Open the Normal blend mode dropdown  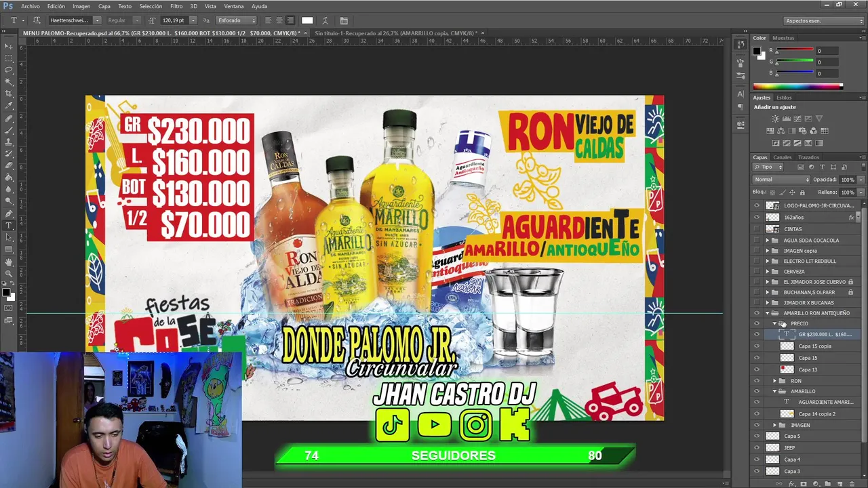coord(781,180)
